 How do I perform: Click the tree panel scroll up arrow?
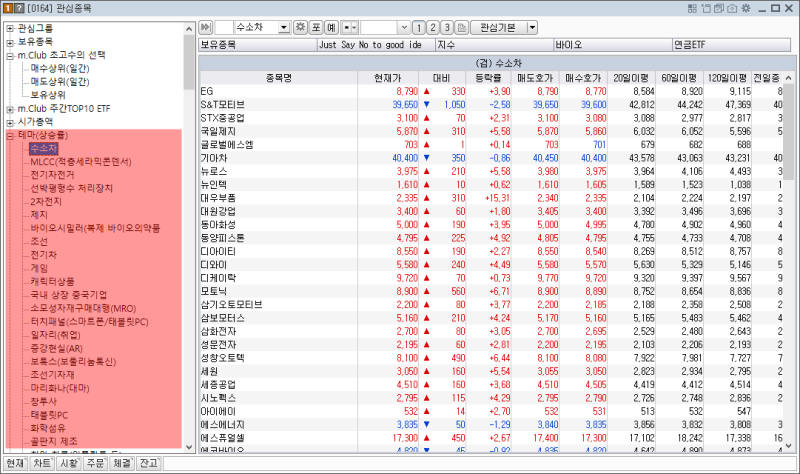[x=189, y=29]
